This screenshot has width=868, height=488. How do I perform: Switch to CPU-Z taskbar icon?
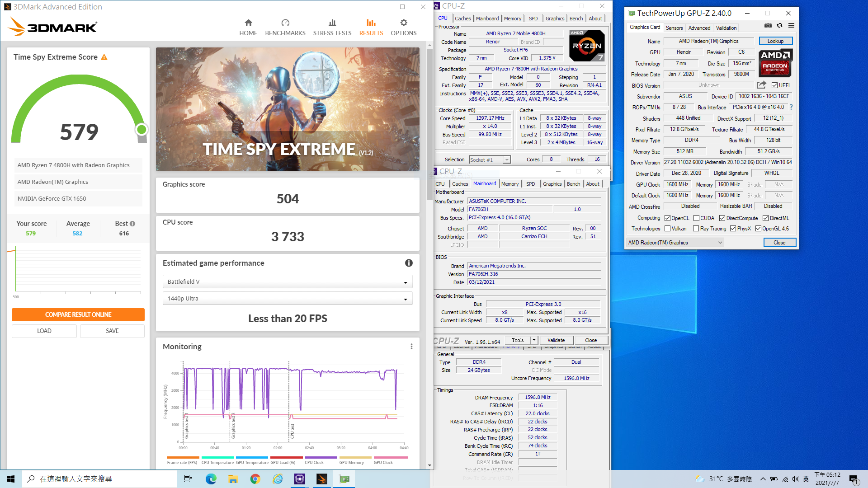[x=300, y=479]
